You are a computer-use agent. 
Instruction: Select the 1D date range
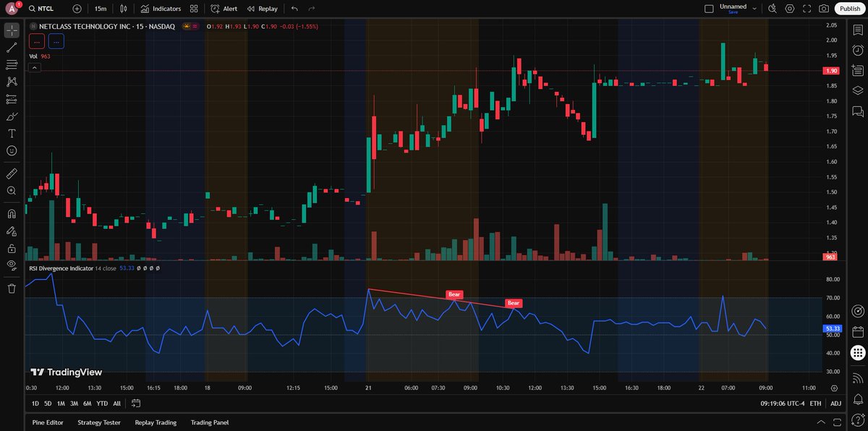click(x=35, y=403)
